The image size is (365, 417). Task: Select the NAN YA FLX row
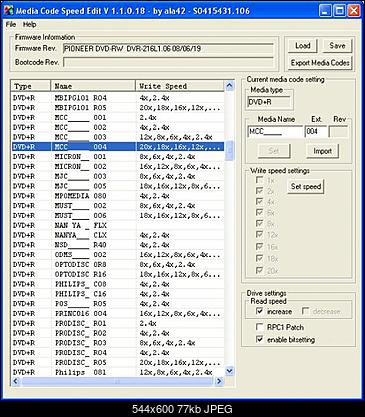[x=118, y=225]
